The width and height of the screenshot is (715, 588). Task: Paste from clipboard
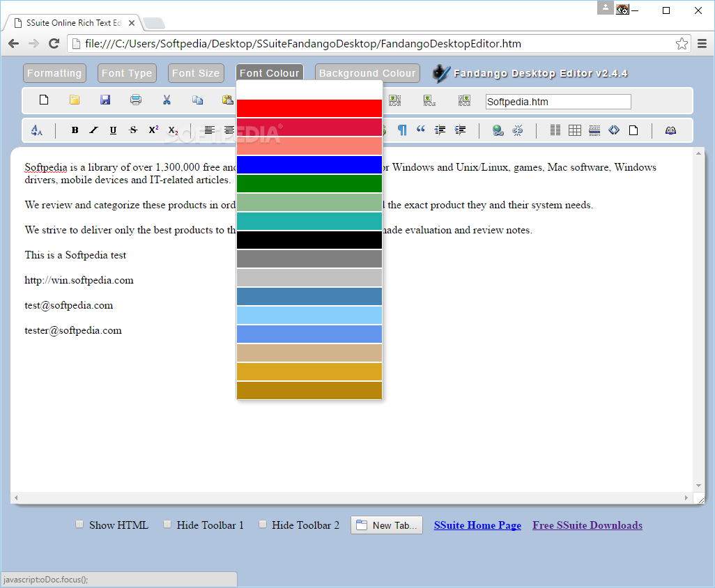[x=228, y=100]
